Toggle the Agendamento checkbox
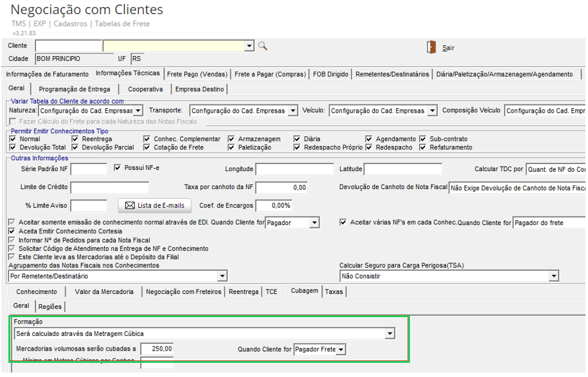This screenshot has width=588, height=377. tap(369, 139)
